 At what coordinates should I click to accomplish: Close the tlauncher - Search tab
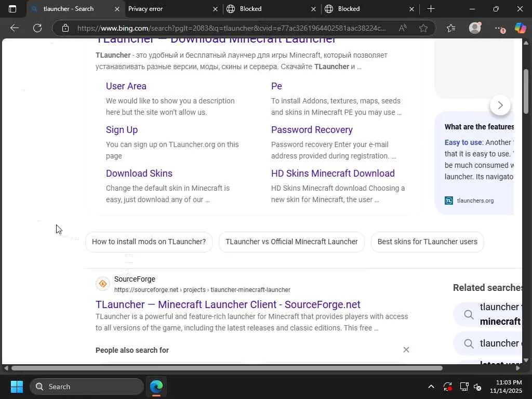click(x=117, y=9)
